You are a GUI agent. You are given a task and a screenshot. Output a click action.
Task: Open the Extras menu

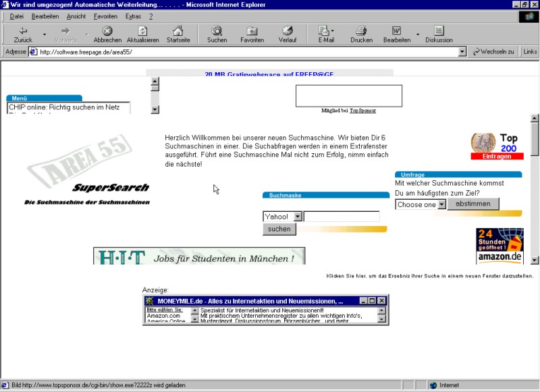tap(133, 16)
